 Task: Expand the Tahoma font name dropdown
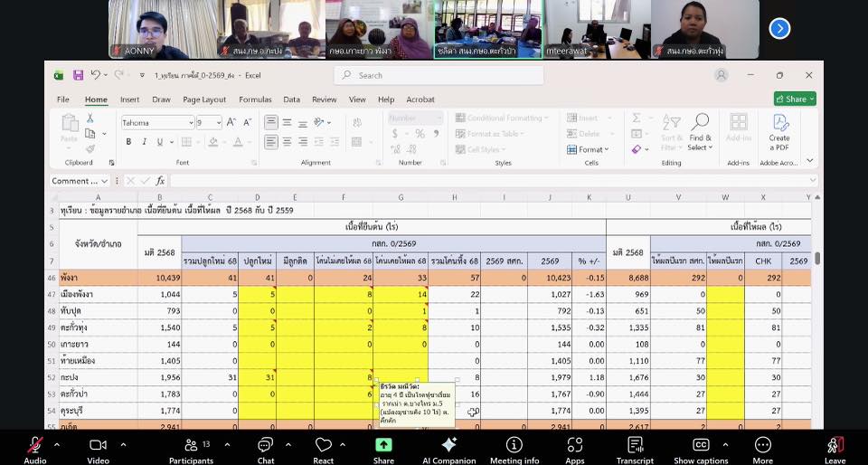pos(191,122)
